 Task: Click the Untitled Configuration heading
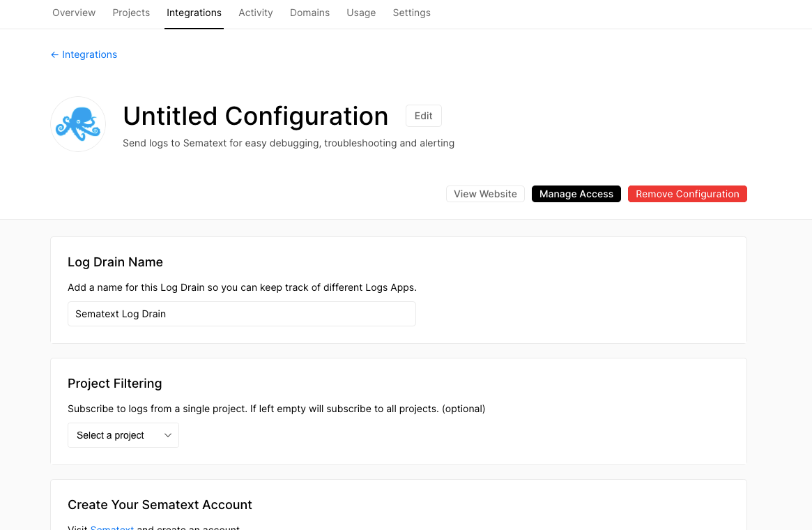256,116
